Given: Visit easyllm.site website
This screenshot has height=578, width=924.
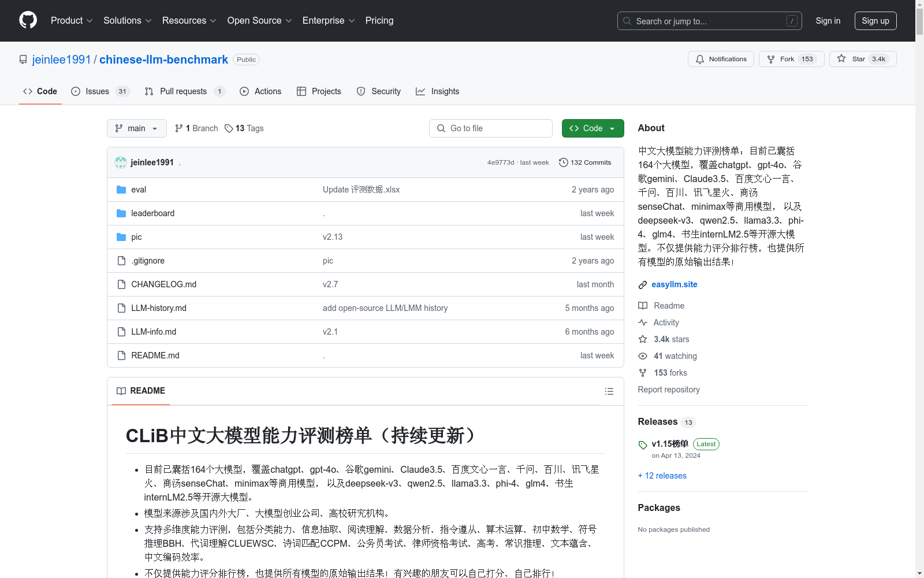Looking at the screenshot, I should click(675, 284).
